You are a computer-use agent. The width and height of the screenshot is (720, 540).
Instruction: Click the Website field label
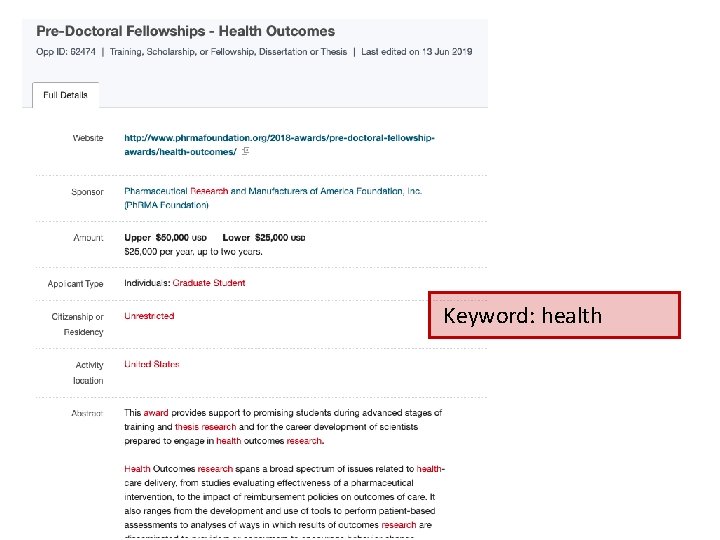click(87, 138)
